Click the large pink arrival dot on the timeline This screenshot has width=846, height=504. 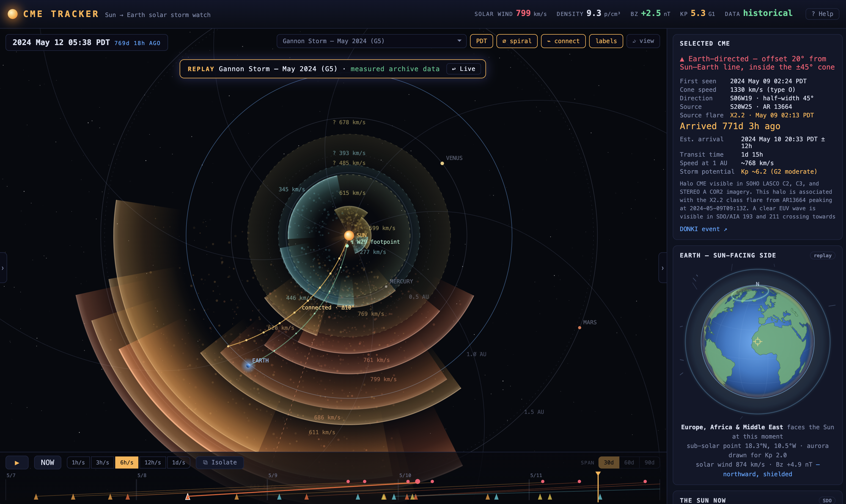point(417,481)
